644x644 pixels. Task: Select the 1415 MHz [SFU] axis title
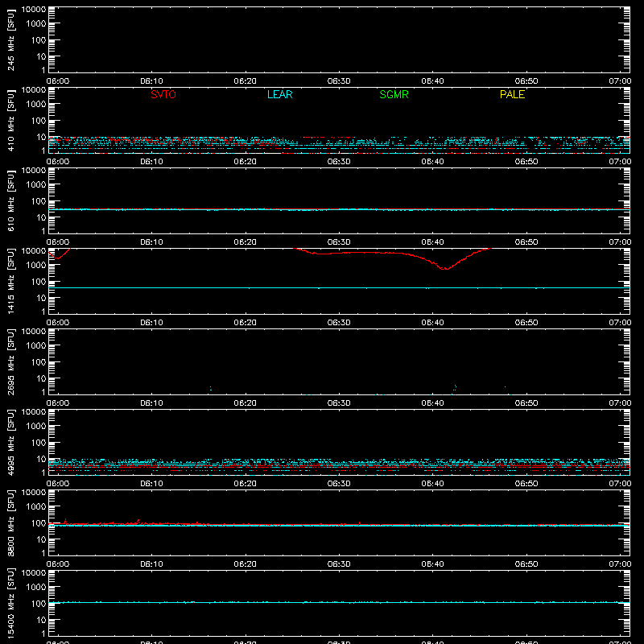point(10,281)
